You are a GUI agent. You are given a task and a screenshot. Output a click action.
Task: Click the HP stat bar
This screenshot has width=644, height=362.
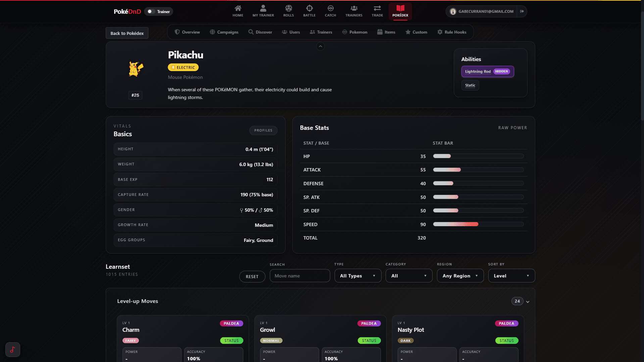click(x=478, y=156)
